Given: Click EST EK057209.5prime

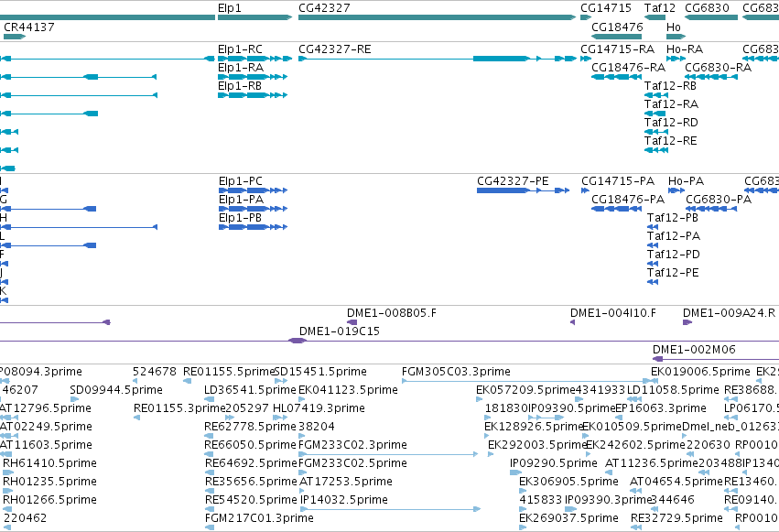Looking at the screenshot, I should [480, 399].
